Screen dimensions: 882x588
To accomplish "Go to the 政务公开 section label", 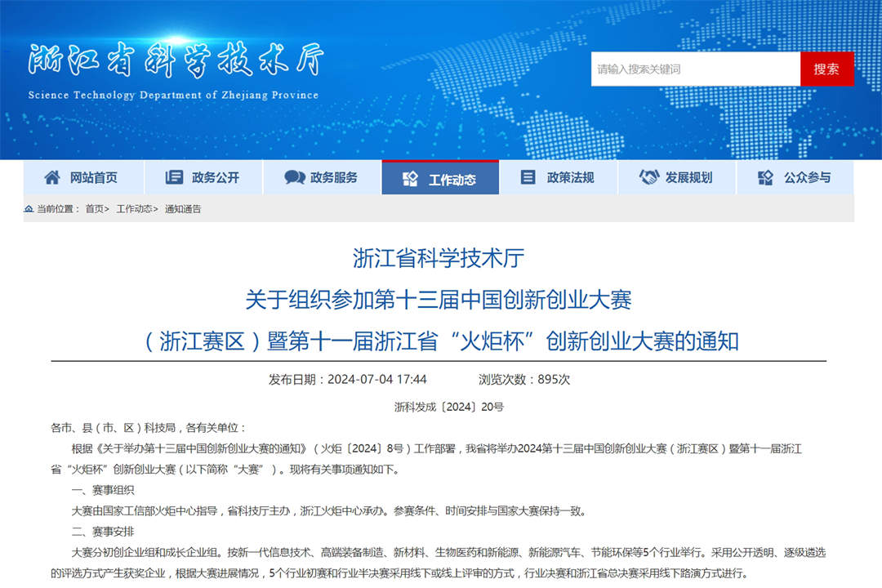I will 216,177.
